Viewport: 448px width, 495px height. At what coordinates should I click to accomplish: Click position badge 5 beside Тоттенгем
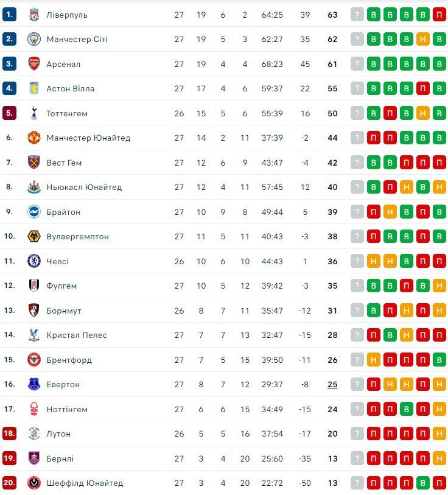click(9, 113)
